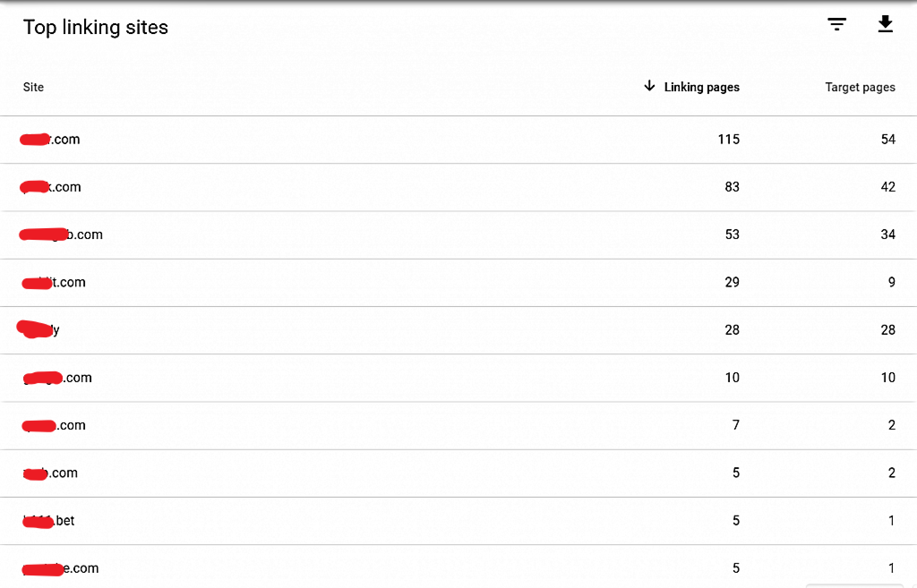Open the site row with 83 linking pages
The width and height of the screenshot is (917, 588).
coord(458,187)
